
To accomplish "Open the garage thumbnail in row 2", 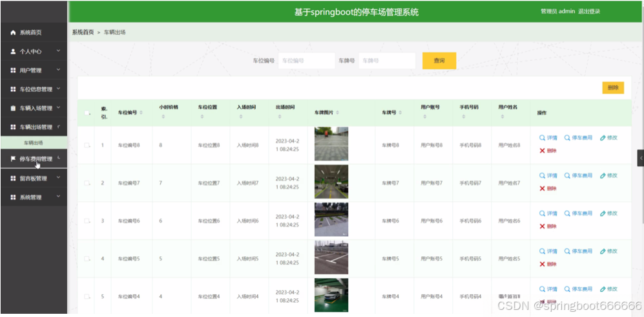I will [331, 182].
